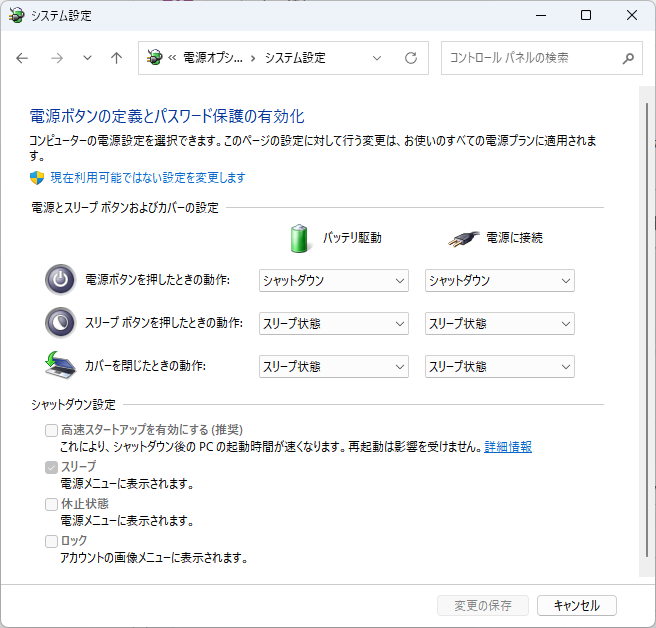656x628 pixels.
Task: Click カバーを閉じたときの動作 label
Action: (x=145, y=365)
